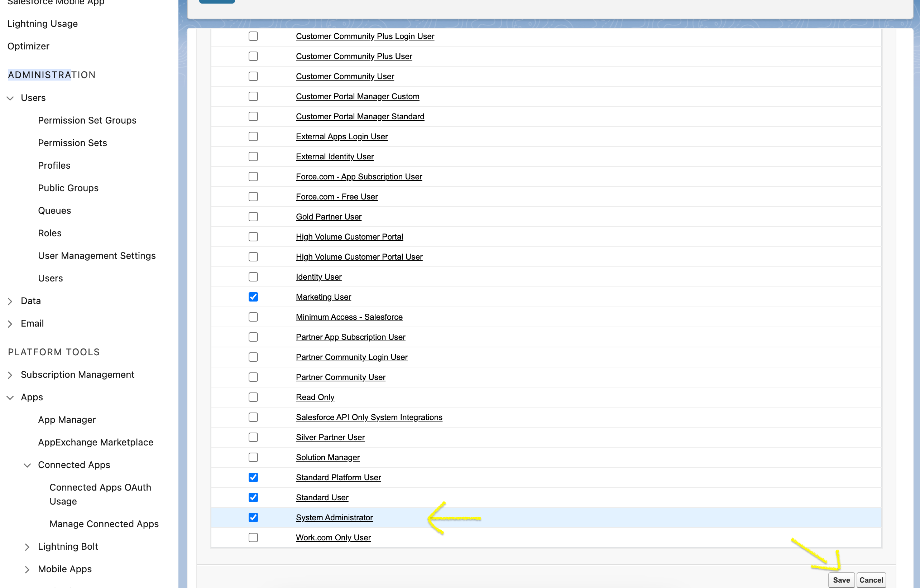Check the Minimum Access - Salesforce checkbox

click(x=253, y=317)
